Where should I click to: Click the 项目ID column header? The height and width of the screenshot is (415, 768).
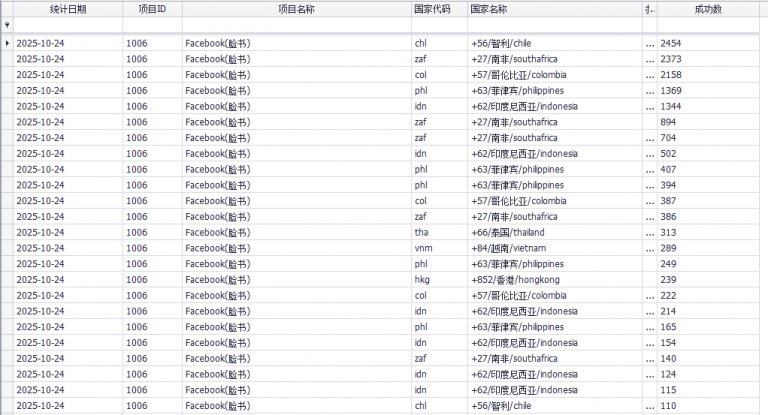(x=152, y=9)
